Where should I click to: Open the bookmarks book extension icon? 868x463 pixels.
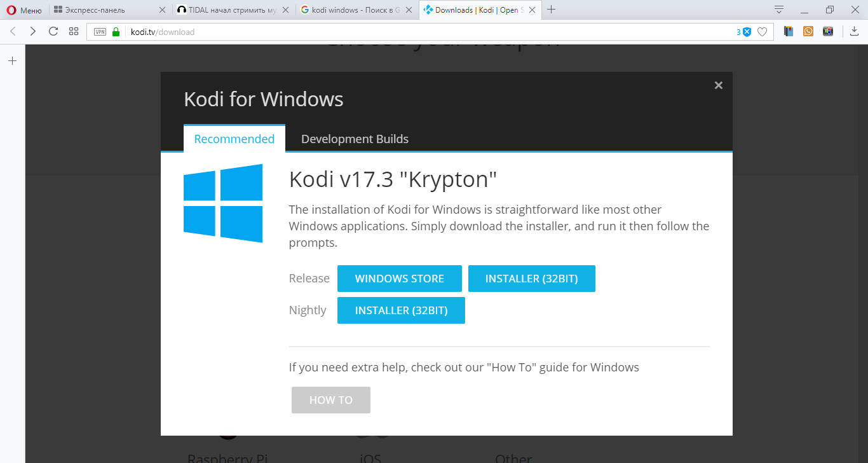[x=789, y=31]
